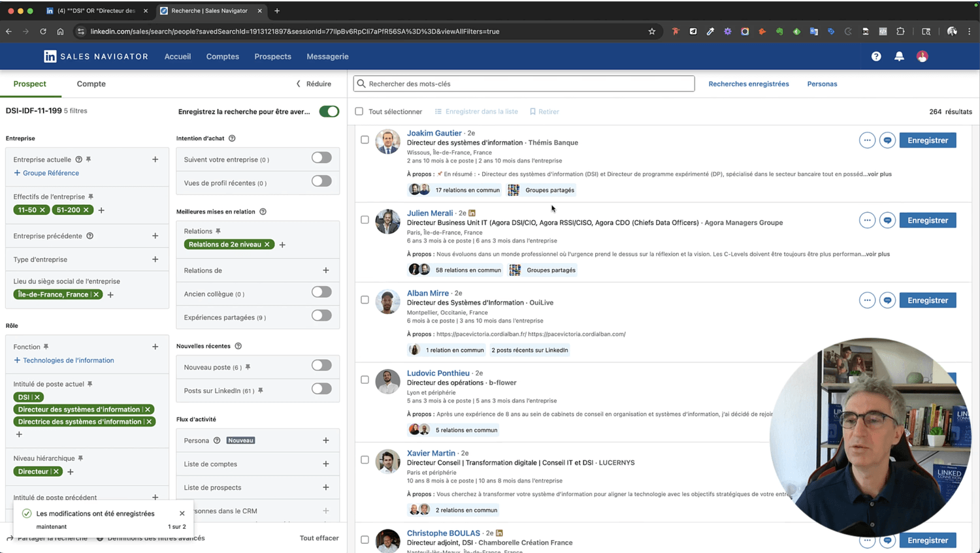This screenshot has width=980, height=553.
Task: Open Ludovic Ponthieu's profile link
Action: point(438,373)
